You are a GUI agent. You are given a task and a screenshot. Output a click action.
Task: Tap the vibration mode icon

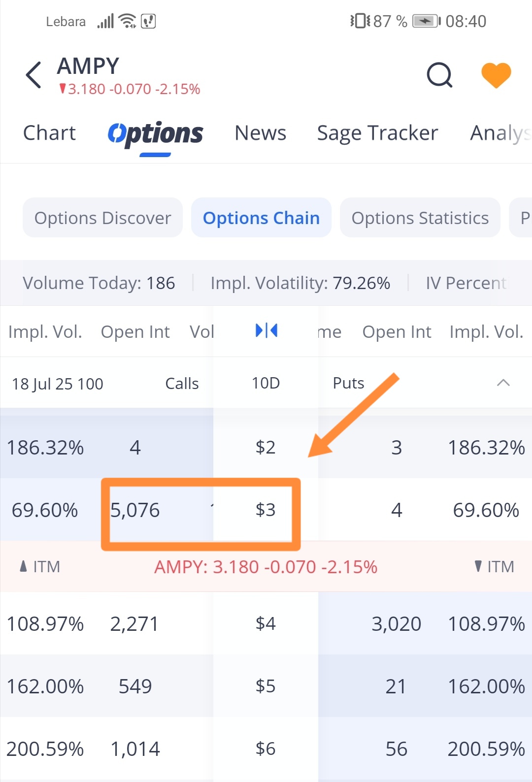[x=360, y=21]
